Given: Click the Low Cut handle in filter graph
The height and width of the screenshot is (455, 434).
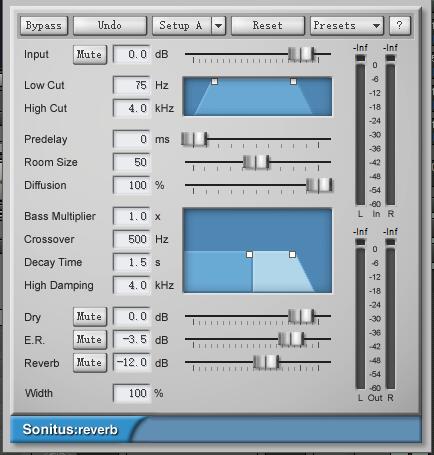Looking at the screenshot, I should (x=215, y=81).
